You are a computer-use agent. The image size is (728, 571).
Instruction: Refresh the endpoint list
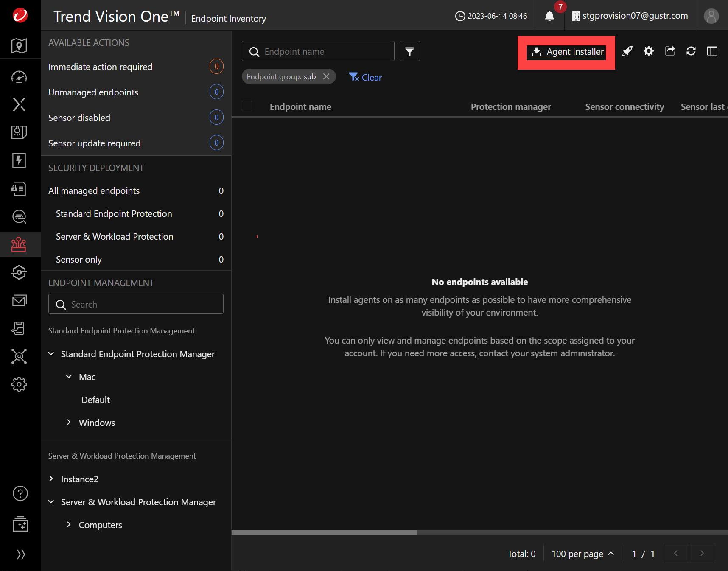pos(691,51)
